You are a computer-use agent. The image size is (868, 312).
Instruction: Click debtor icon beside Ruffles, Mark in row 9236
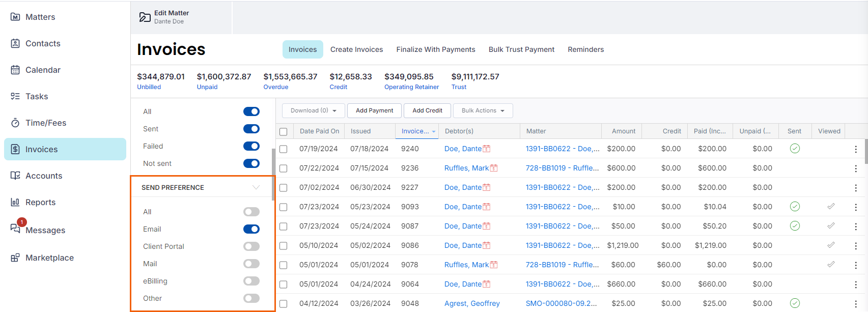click(x=494, y=168)
